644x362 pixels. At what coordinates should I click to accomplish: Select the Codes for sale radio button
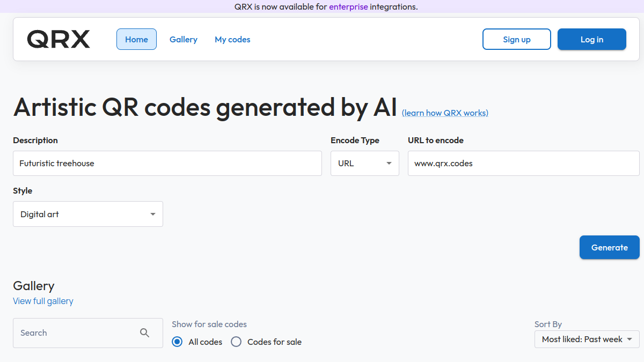(x=236, y=342)
